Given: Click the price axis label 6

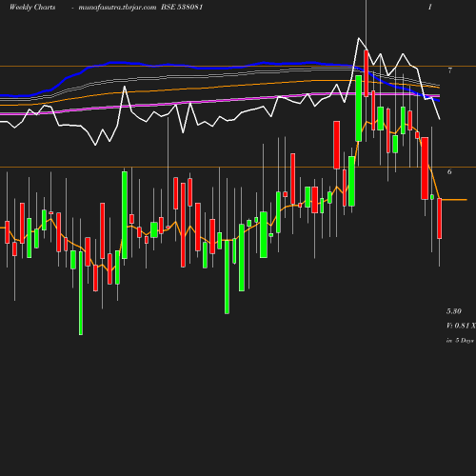Looking at the screenshot, I should (x=449, y=171).
